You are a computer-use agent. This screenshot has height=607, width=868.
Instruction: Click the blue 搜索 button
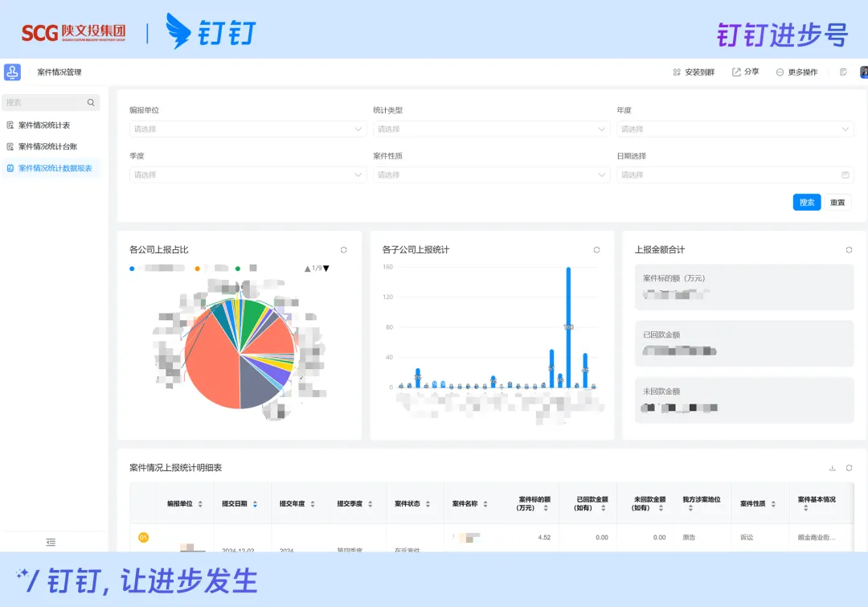(807, 203)
